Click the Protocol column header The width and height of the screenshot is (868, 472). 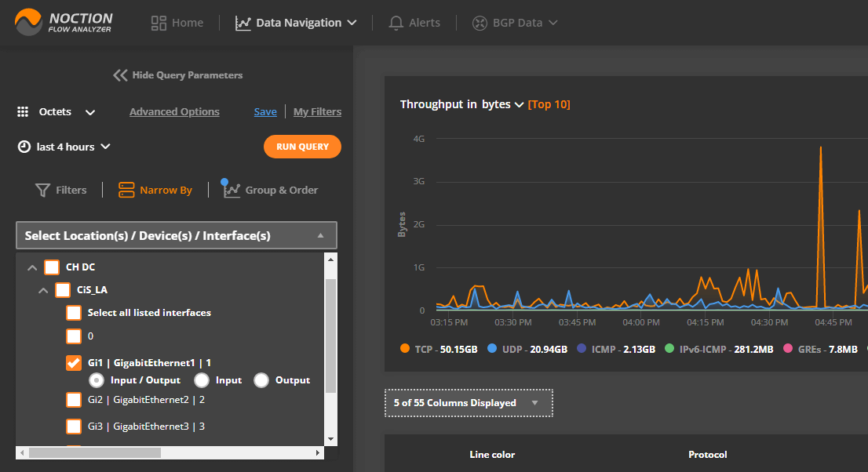707,454
